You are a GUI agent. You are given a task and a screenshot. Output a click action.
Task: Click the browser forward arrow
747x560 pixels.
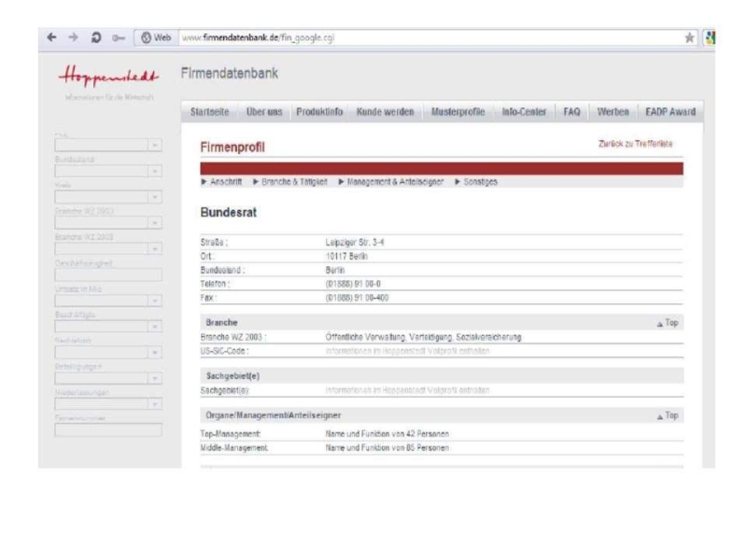tap(74, 37)
